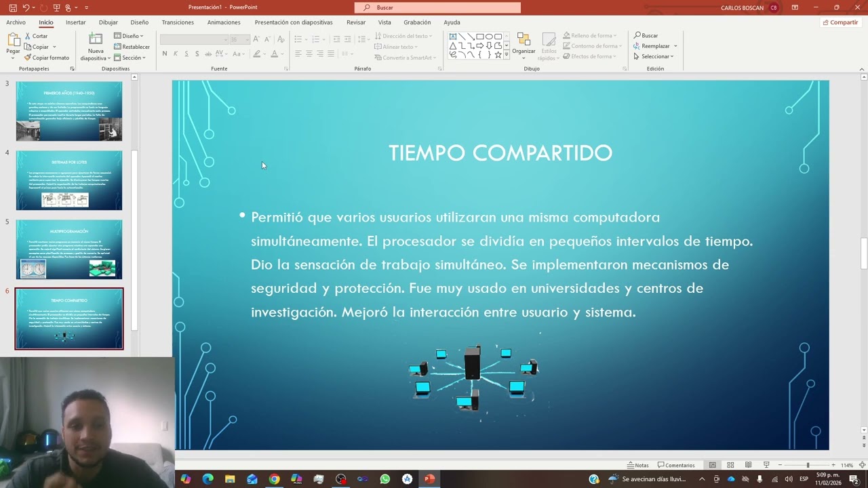Click Restablecer slide button
The width and height of the screenshot is (868, 488).
pos(132,47)
